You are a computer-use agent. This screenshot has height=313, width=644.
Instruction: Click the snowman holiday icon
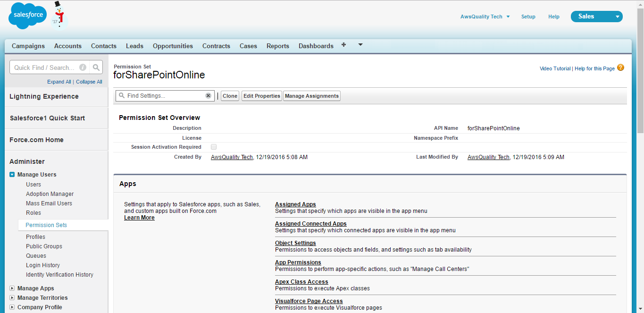[59, 15]
